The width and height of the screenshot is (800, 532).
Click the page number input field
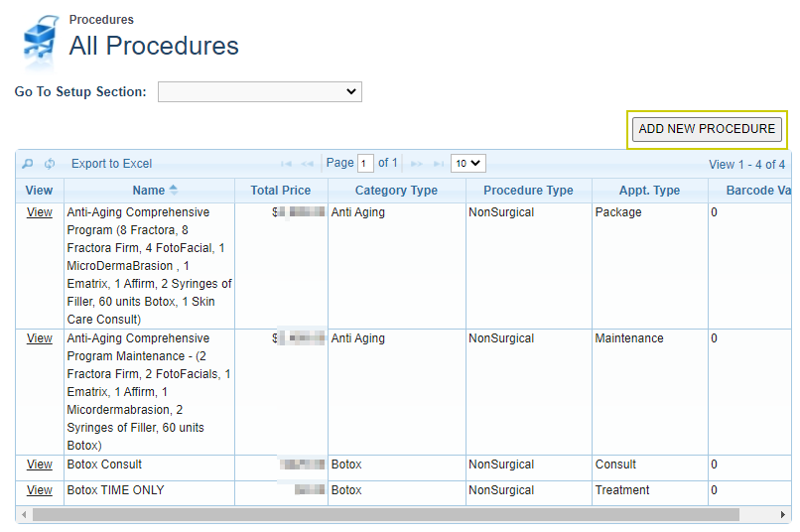365,164
